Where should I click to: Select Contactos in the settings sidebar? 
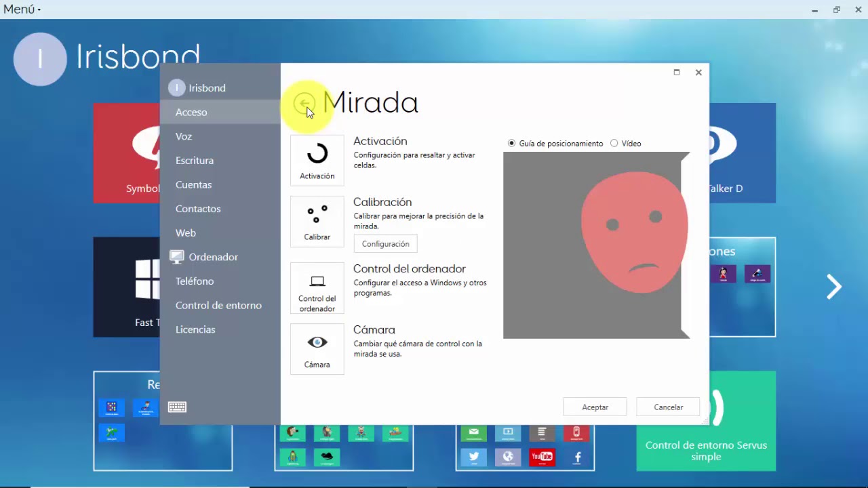click(220, 209)
